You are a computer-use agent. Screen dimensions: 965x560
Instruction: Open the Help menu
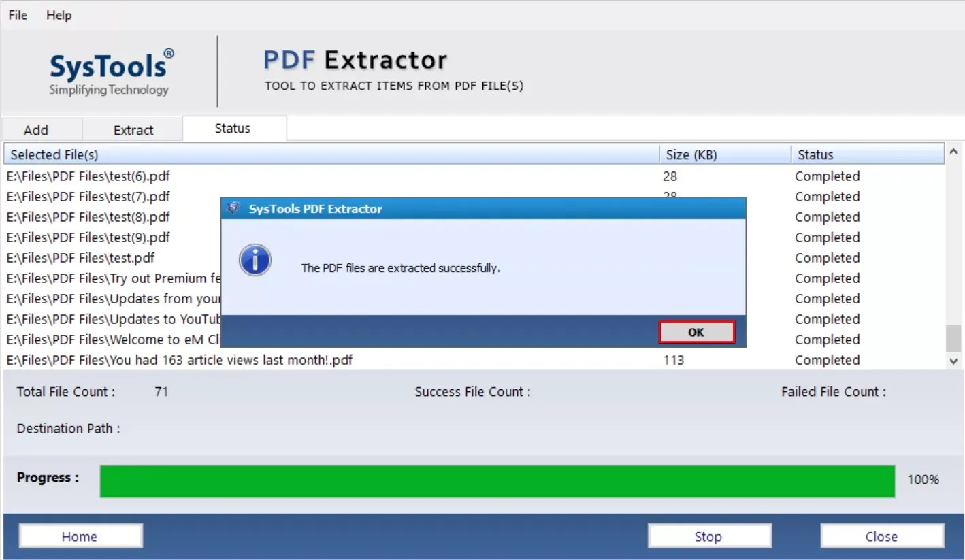59,14
